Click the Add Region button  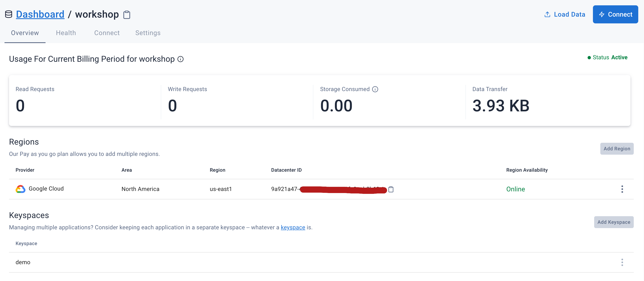(x=617, y=148)
